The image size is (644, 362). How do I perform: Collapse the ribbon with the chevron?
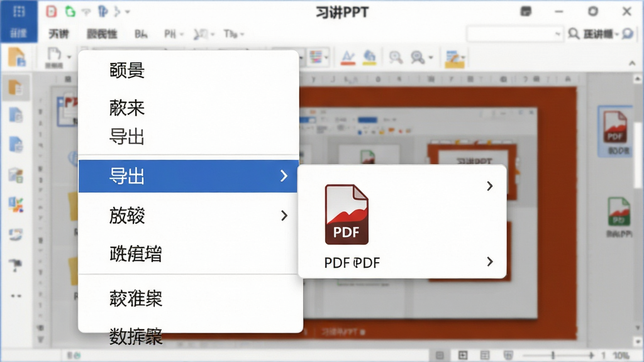click(632, 63)
